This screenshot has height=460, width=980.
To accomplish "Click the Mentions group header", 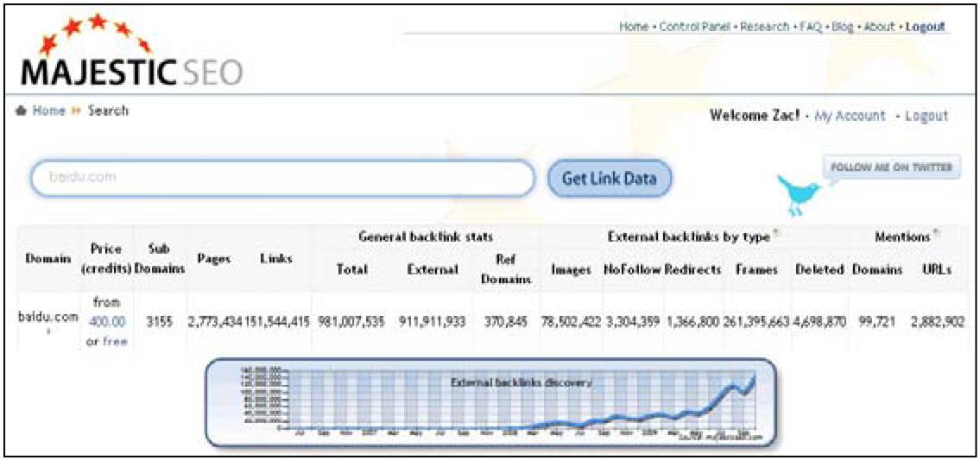I will pyautogui.click(x=904, y=236).
